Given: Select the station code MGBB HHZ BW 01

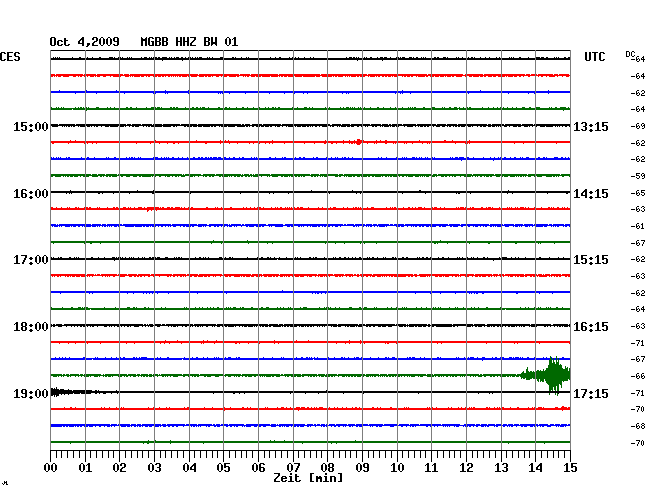Looking at the screenshot, I should pyautogui.click(x=189, y=42).
